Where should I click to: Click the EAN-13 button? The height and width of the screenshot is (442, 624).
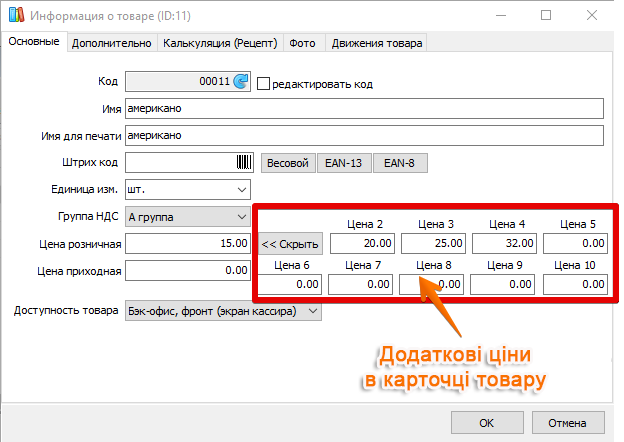click(x=344, y=163)
